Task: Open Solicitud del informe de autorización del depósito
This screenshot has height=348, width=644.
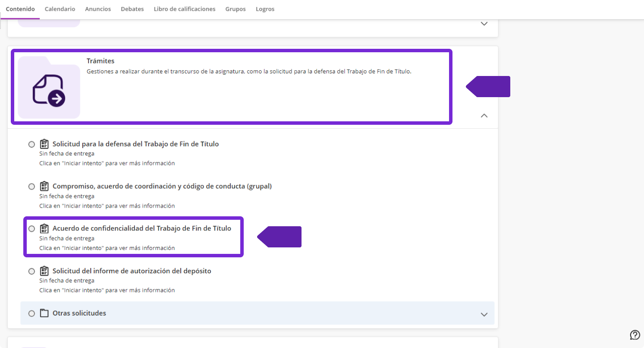Action: click(132, 271)
